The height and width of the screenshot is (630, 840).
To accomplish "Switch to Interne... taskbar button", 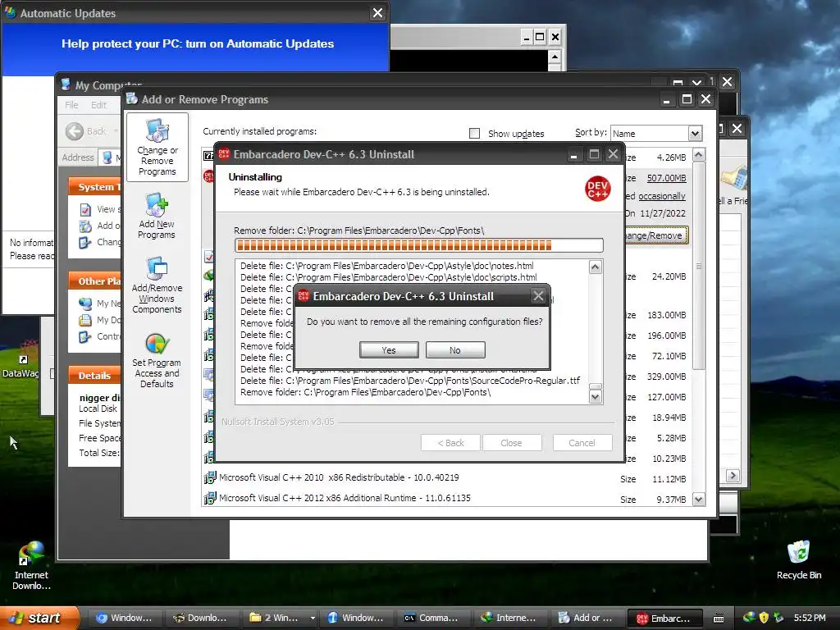I will (x=509, y=618).
